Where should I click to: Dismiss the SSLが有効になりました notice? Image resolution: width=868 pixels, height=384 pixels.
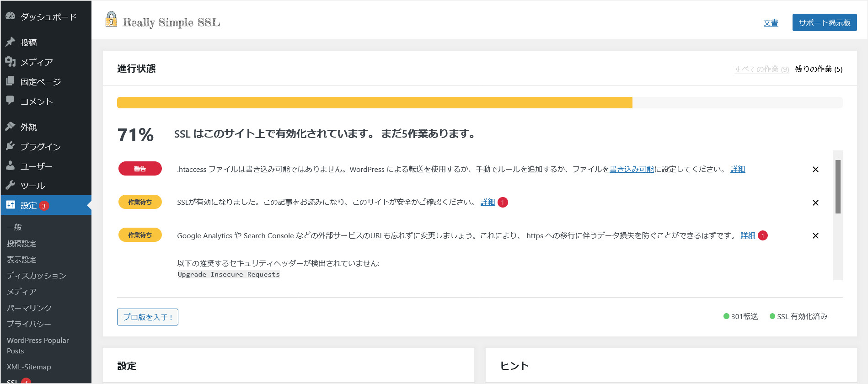tap(815, 203)
